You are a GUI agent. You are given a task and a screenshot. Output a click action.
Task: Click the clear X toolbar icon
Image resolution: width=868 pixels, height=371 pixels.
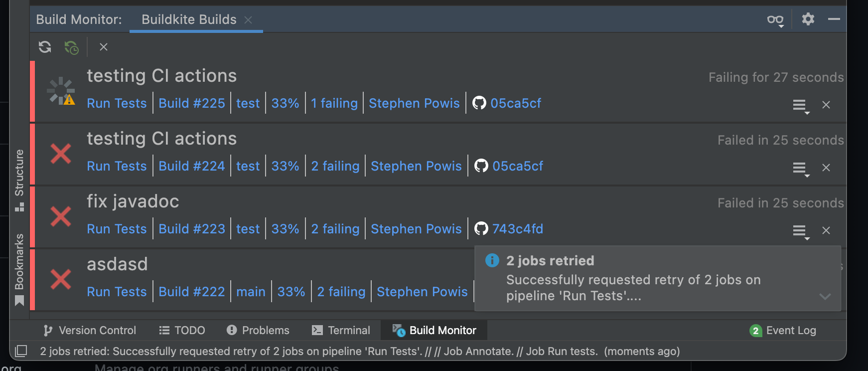click(104, 47)
